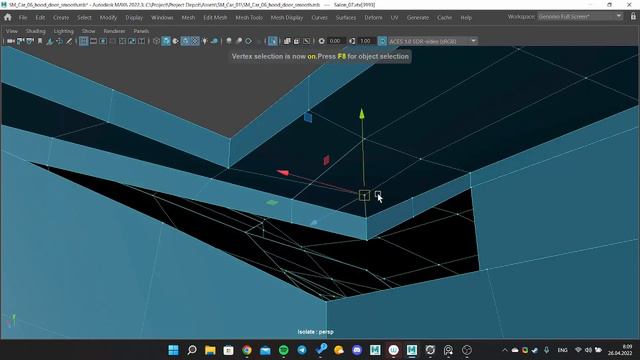Toggle the Safe Action overlay
Screen dimensions: 640x360
coord(132,41)
